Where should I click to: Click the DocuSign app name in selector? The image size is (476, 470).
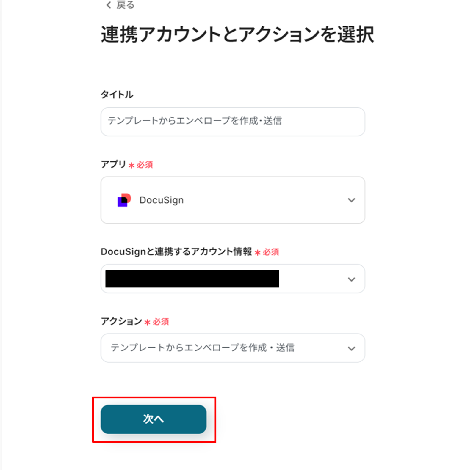pyautogui.click(x=162, y=200)
